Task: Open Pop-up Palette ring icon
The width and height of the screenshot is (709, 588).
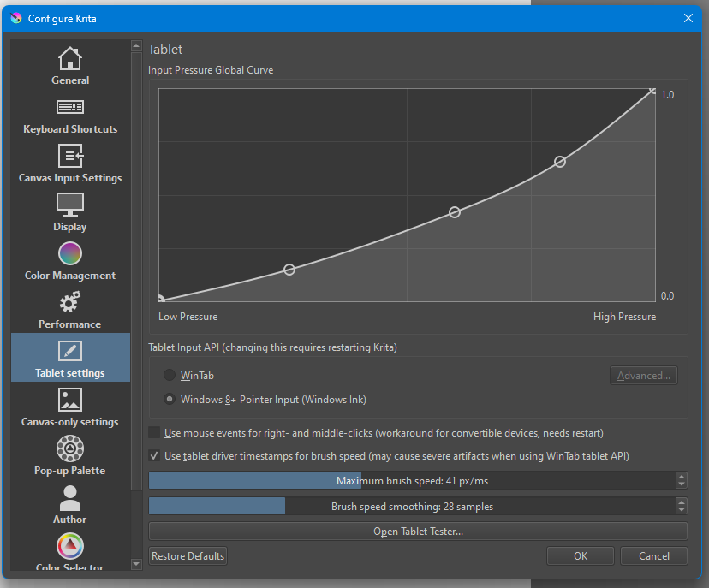Action: pyautogui.click(x=70, y=448)
